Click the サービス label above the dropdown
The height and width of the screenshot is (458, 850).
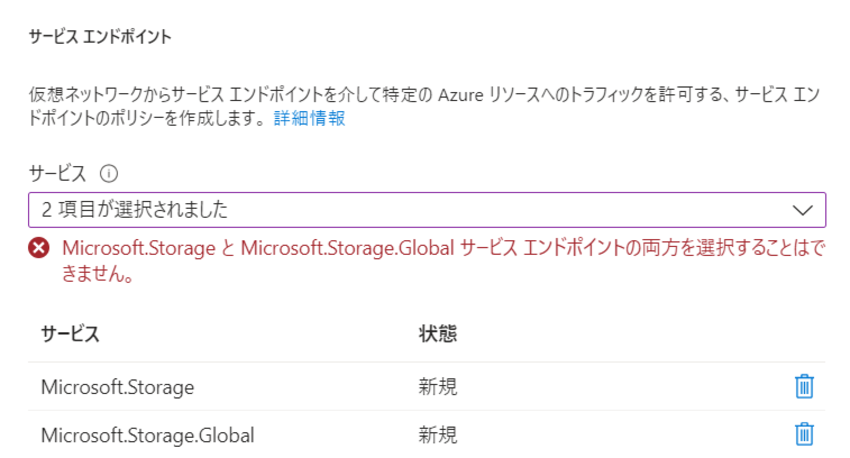(x=57, y=173)
